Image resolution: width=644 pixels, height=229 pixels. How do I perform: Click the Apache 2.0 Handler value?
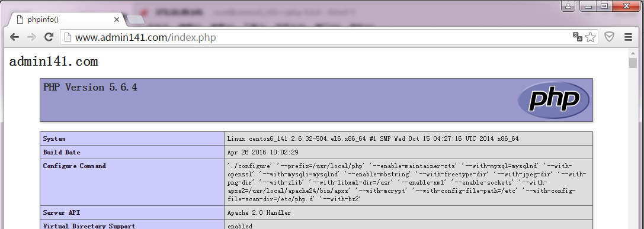pos(259,212)
